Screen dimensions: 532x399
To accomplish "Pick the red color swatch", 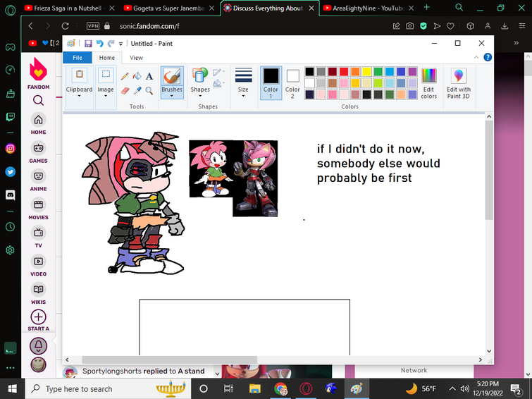I will [x=344, y=72].
